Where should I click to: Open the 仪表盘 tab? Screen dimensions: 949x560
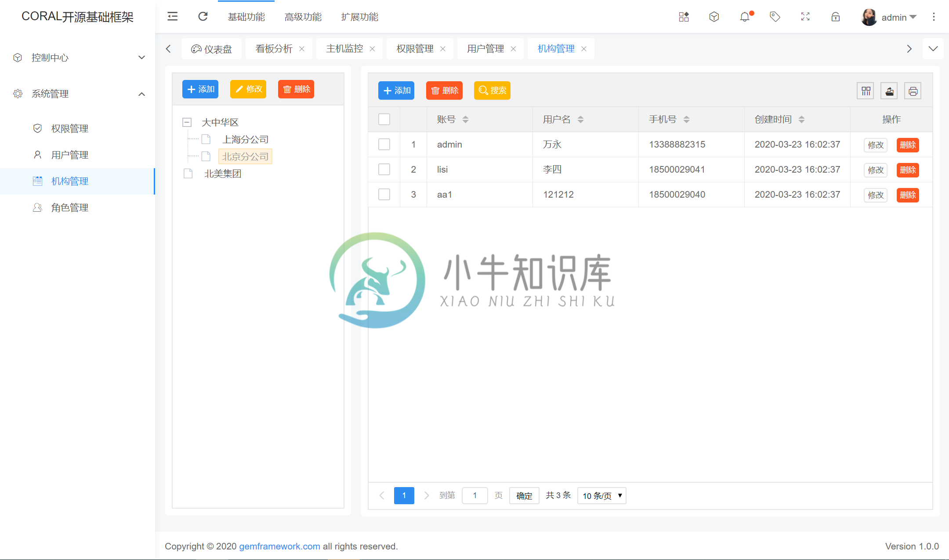click(211, 49)
